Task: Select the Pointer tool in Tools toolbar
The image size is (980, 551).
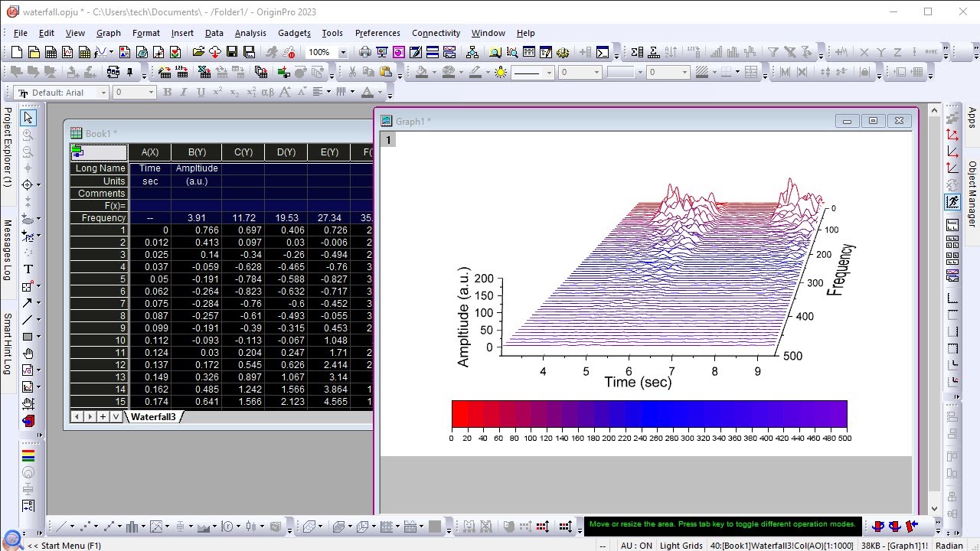Action: click(28, 117)
